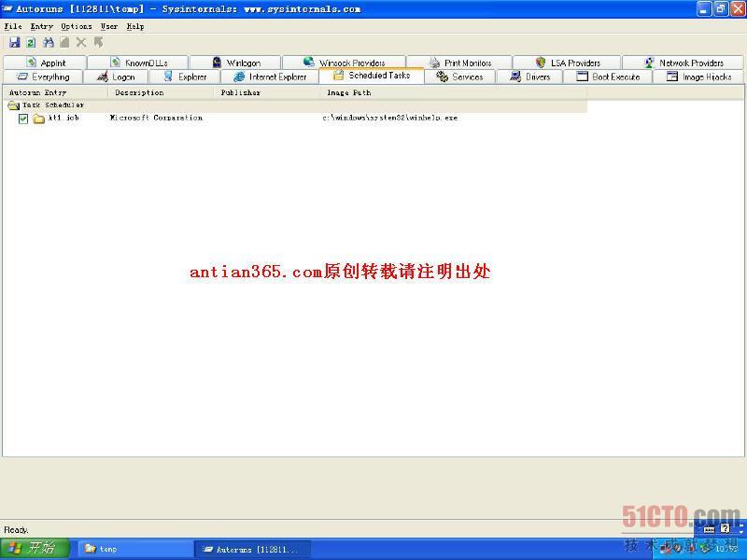Switch to the temp taskbar window

pyautogui.click(x=134, y=549)
